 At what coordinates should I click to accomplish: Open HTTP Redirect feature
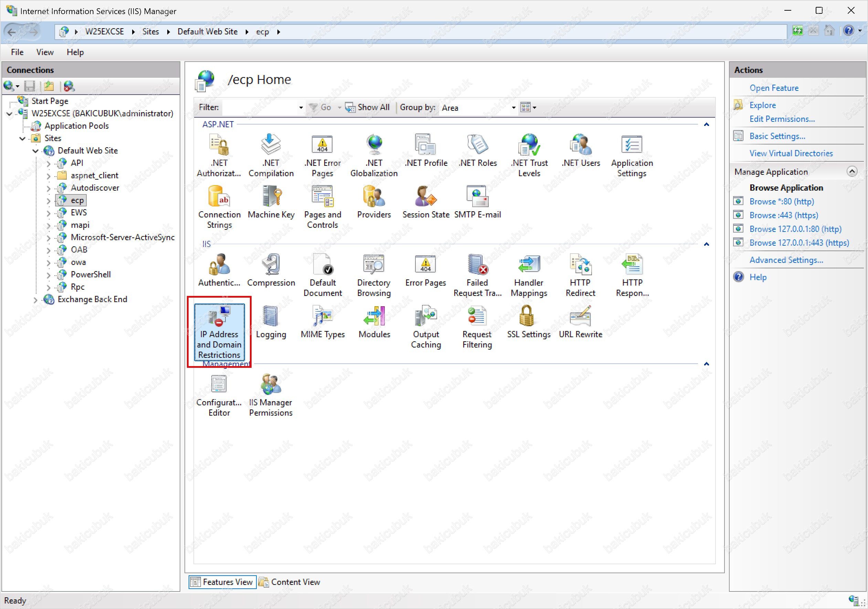(x=581, y=275)
